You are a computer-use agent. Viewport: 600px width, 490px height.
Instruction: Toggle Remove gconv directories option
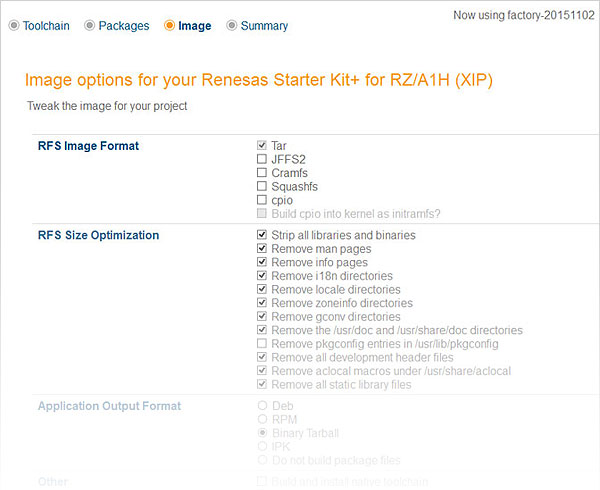[262, 316]
